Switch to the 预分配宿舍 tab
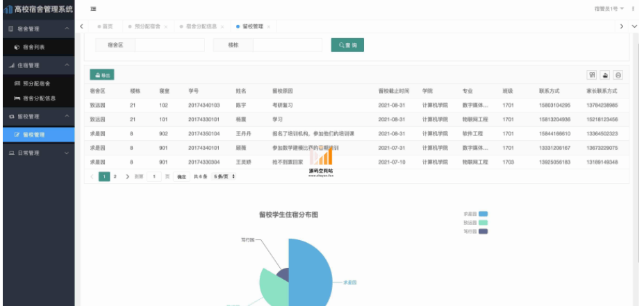Screen dimensions: 644x306 click(147, 26)
